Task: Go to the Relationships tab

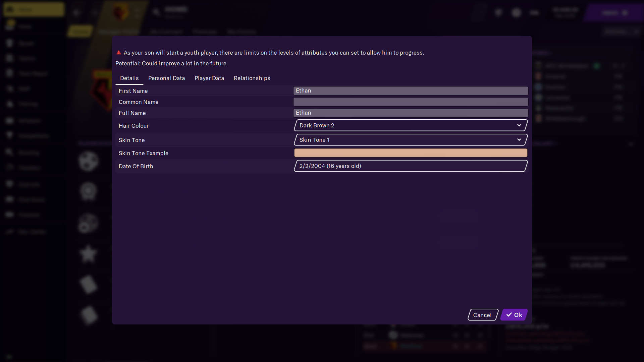Action: (252, 78)
